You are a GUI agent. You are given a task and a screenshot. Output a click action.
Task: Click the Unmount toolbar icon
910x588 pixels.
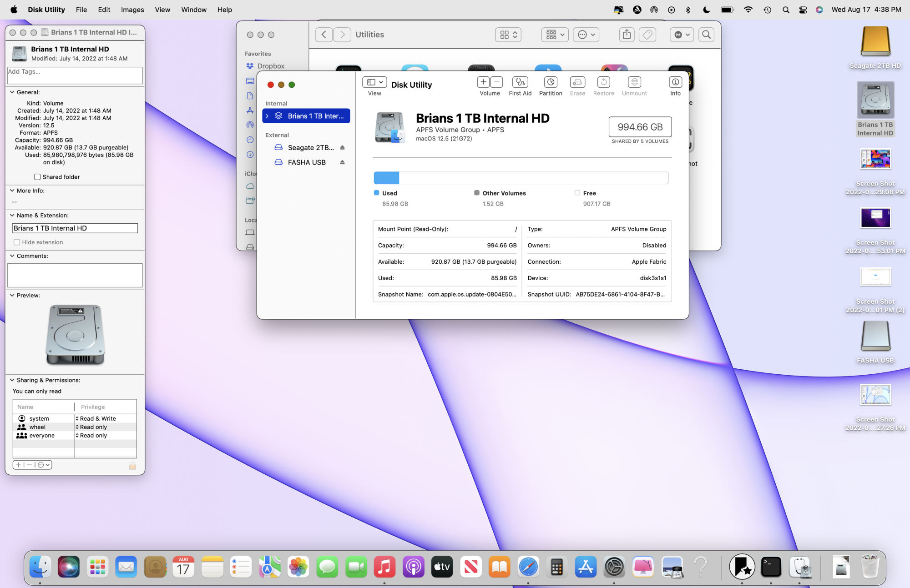click(x=634, y=82)
